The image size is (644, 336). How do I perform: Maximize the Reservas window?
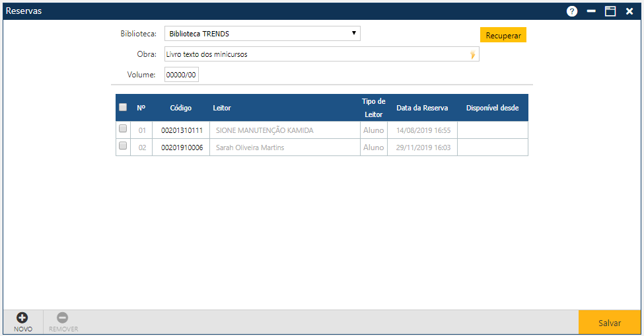click(x=610, y=11)
